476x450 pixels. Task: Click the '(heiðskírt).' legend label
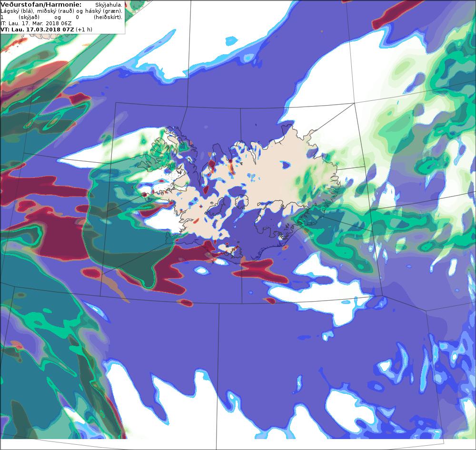[x=108, y=17]
